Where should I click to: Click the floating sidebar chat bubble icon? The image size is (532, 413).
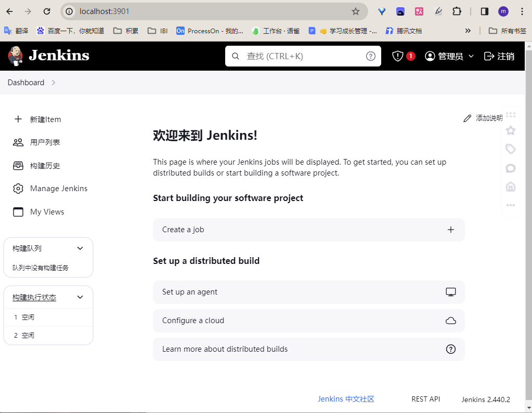511,168
